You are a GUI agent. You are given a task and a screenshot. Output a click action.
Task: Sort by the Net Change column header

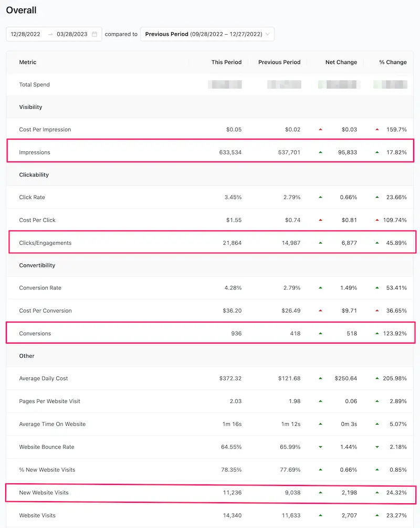[341, 62]
